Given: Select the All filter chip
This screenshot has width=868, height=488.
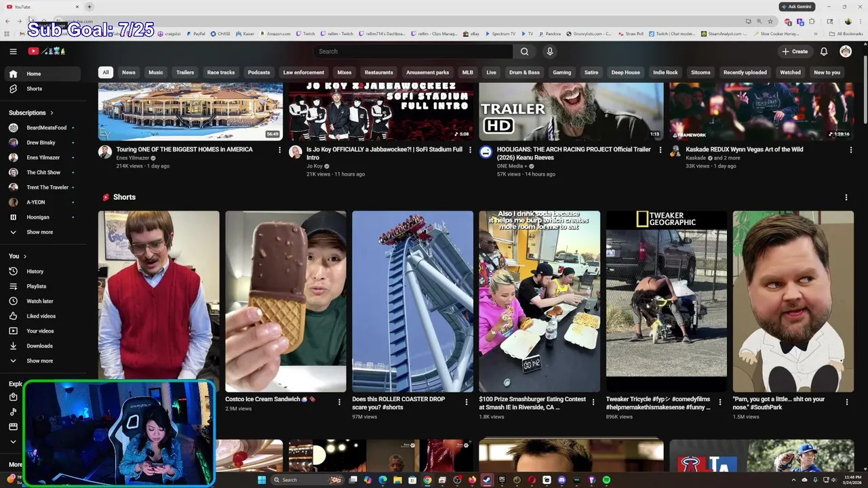Looking at the screenshot, I should coord(105,73).
